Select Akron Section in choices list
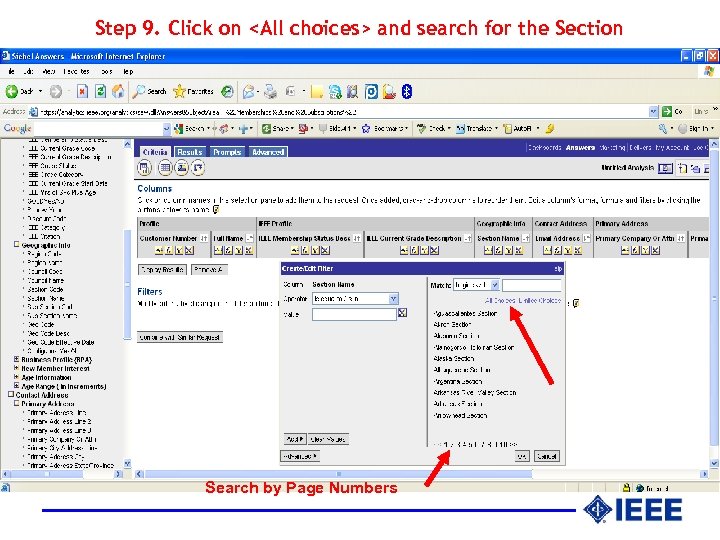Viewport: 720px width, 540px height. point(452,324)
